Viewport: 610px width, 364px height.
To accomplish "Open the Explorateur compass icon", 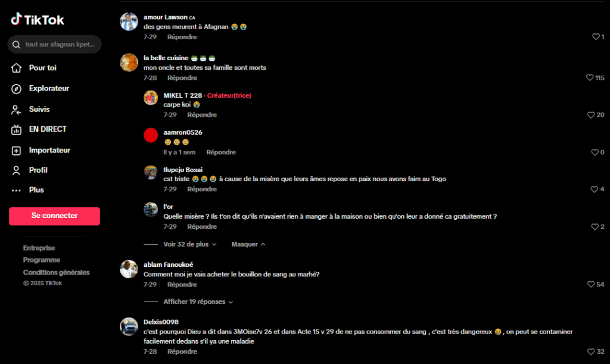I will 16,89.
